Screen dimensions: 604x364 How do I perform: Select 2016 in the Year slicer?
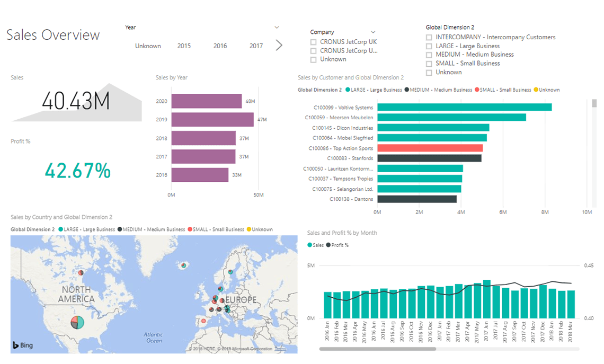click(x=220, y=46)
